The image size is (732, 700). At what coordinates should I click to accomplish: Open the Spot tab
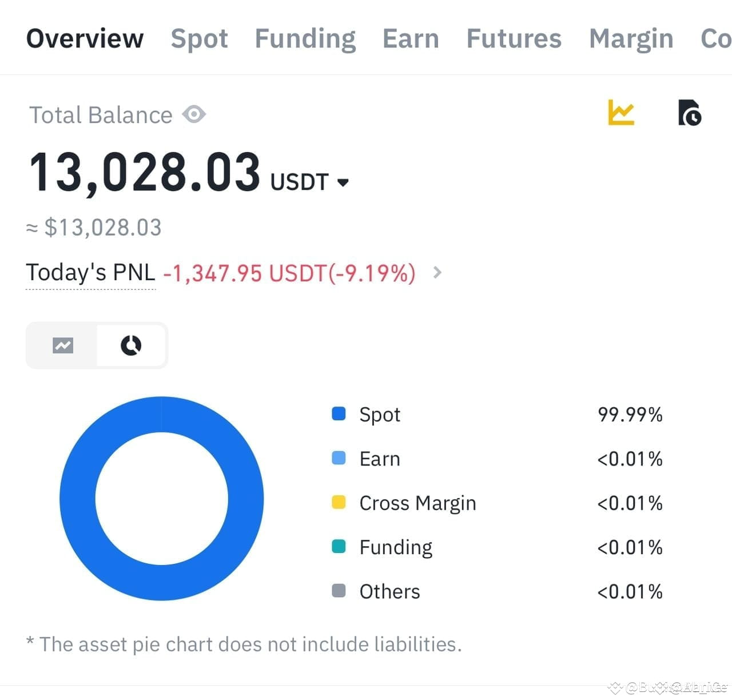tap(199, 39)
